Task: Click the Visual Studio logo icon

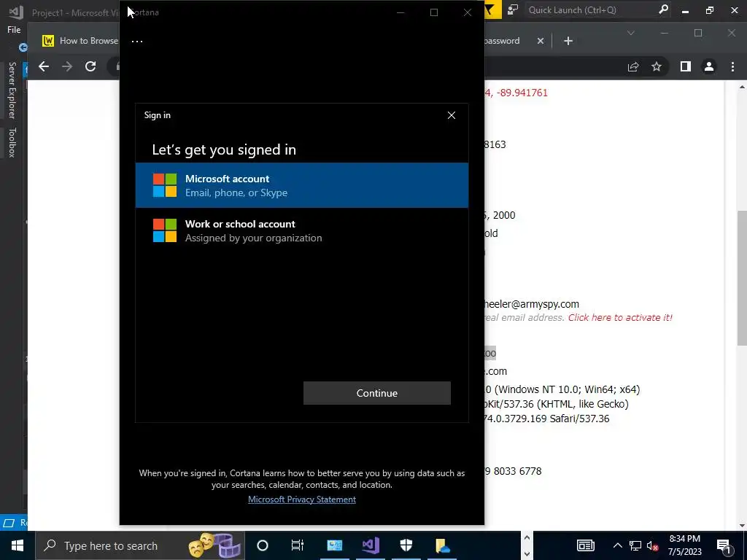Action: (x=16, y=12)
